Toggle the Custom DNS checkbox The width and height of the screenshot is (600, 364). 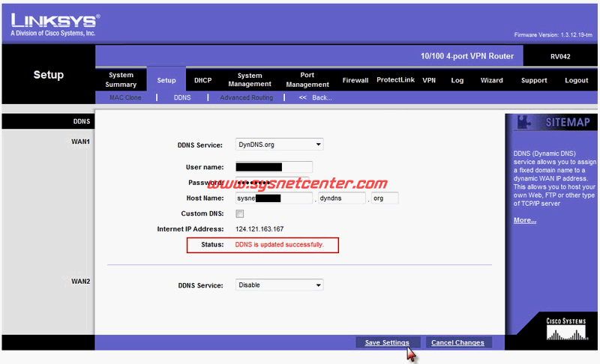click(240, 213)
